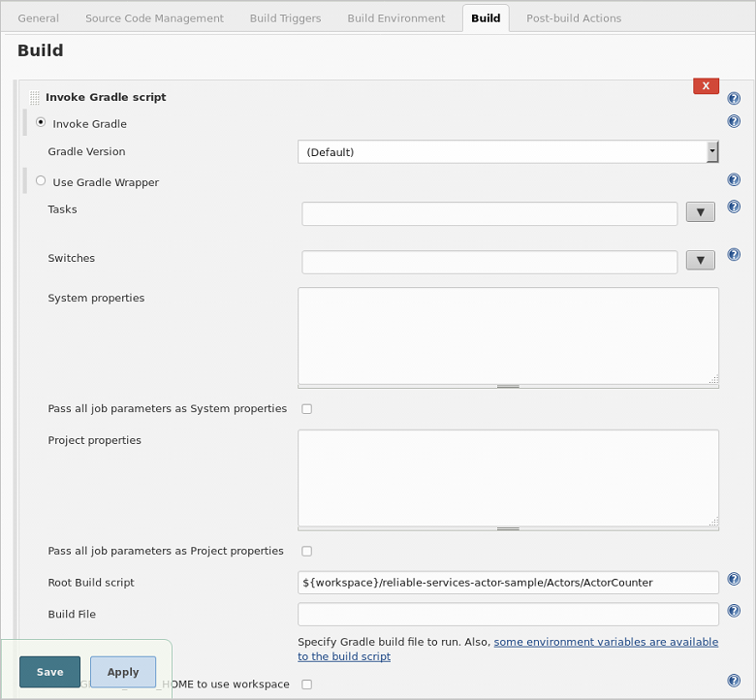Image resolution: width=756 pixels, height=700 pixels.
Task: Show help for the Tasks field
Action: (x=734, y=207)
